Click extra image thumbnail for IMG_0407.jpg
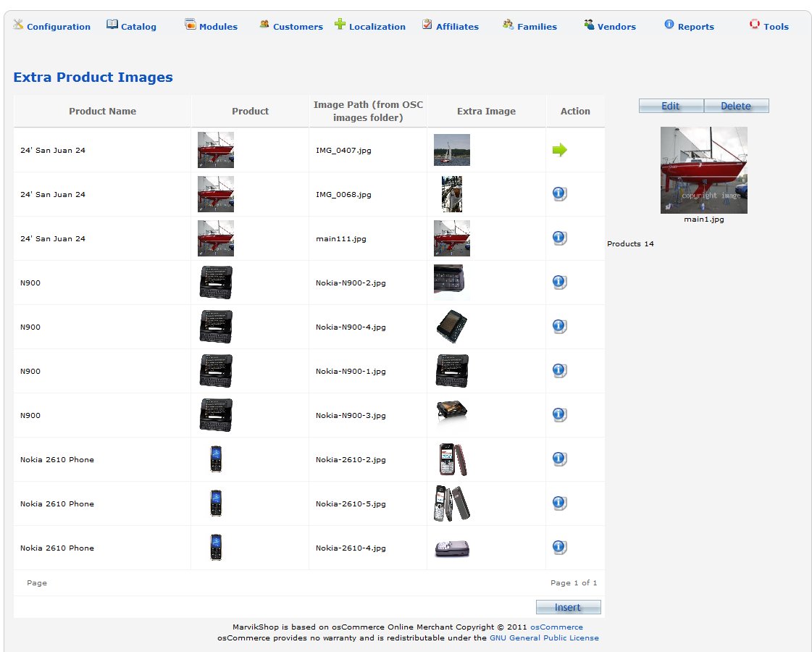Screen dimensions: 812x652 pyautogui.click(x=451, y=150)
